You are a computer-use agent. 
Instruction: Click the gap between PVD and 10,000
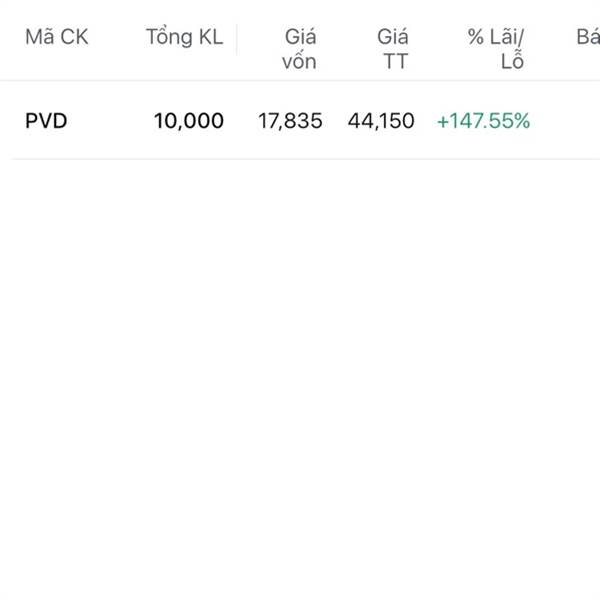pyautogui.click(x=110, y=122)
